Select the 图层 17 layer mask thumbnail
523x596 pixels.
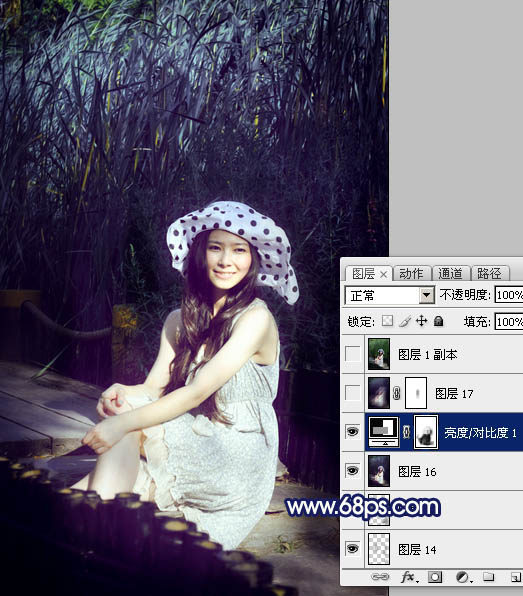click(x=416, y=393)
